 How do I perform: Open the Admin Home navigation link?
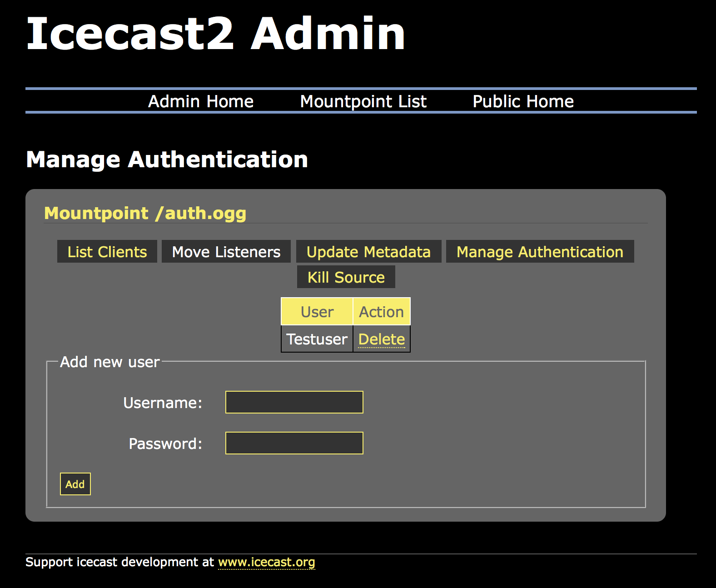[201, 101]
